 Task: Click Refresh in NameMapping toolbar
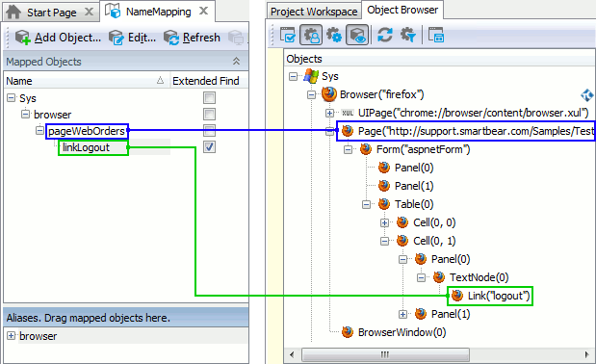point(192,38)
